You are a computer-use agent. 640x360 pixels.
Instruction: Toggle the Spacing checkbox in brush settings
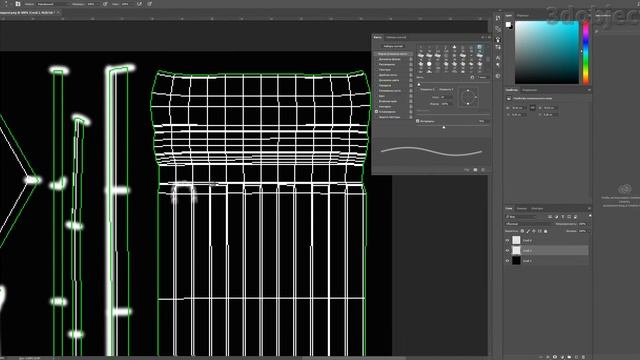(x=418, y=121)
